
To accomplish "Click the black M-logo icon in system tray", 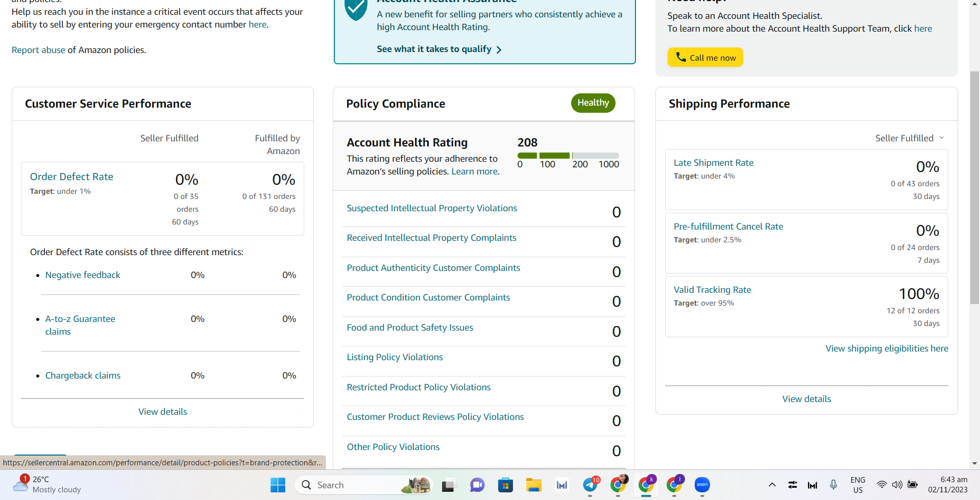I will coord(813,485).
